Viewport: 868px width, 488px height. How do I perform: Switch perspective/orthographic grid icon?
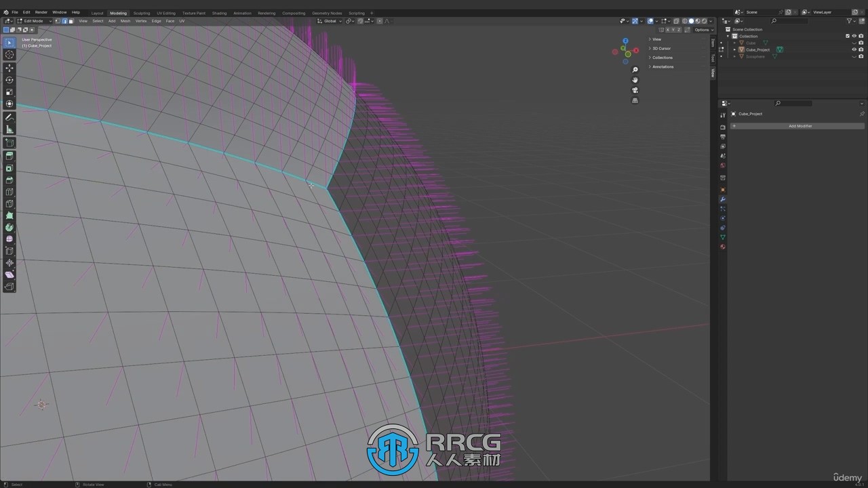635,100
